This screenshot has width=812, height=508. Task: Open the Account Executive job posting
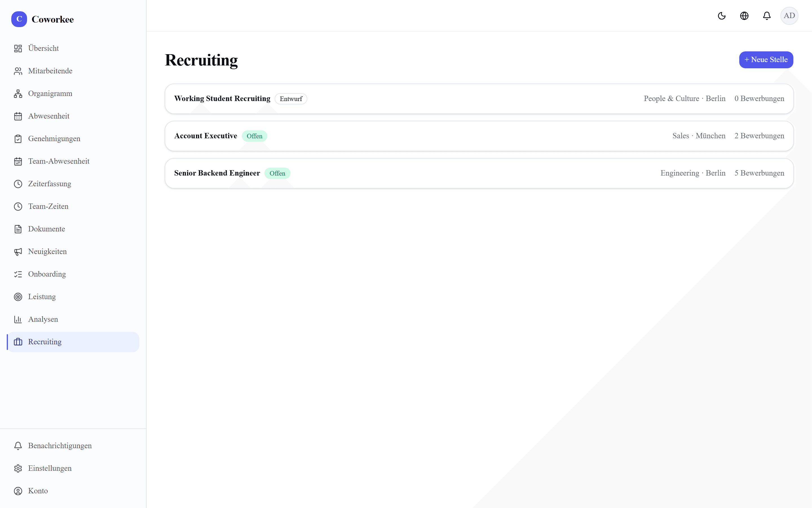coord(479,136)
